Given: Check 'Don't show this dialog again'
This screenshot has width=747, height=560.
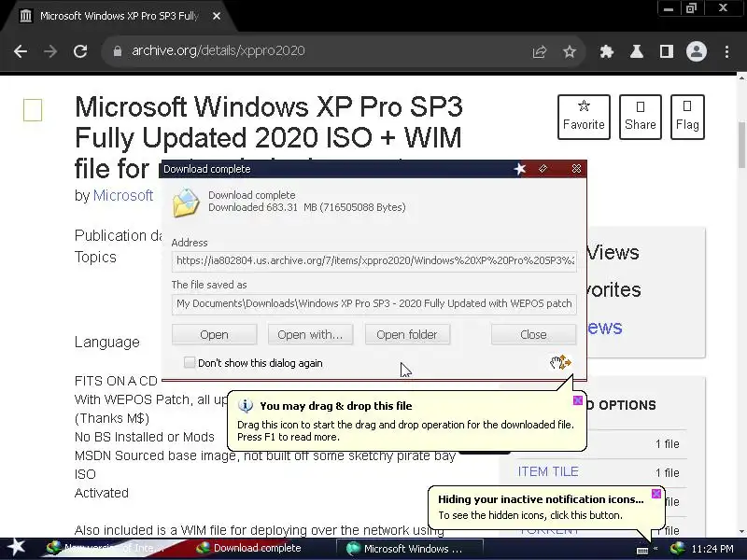Looking at the screenshot, I should [x=190, y=363].
